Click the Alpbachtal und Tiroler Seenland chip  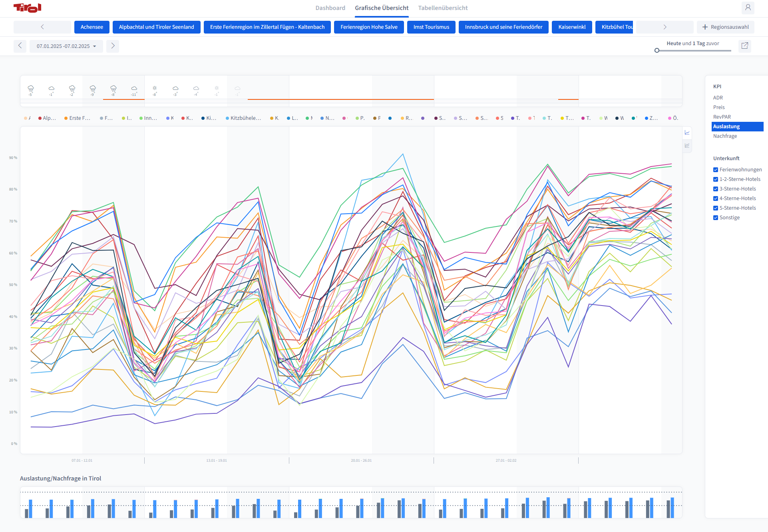pos(157,27)
